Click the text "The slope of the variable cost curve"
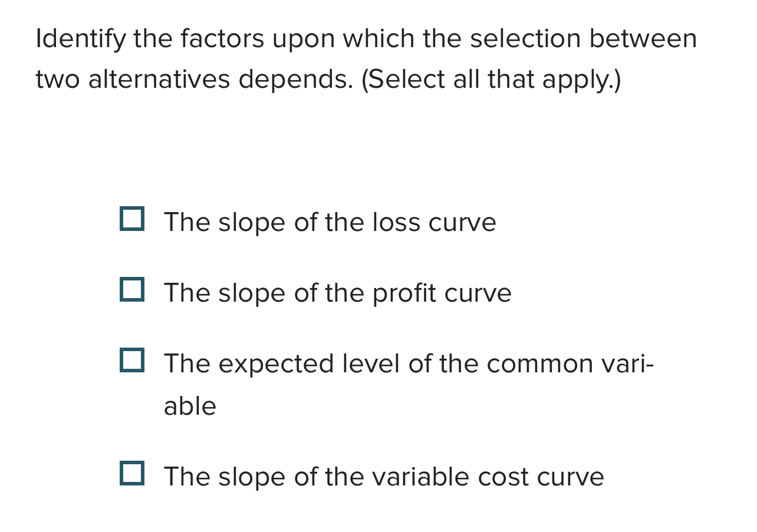 [383, 477]
